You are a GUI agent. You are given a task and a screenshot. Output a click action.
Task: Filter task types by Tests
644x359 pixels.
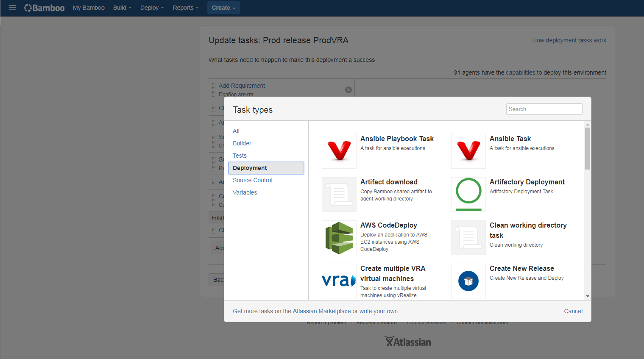[x=240, y=156]
